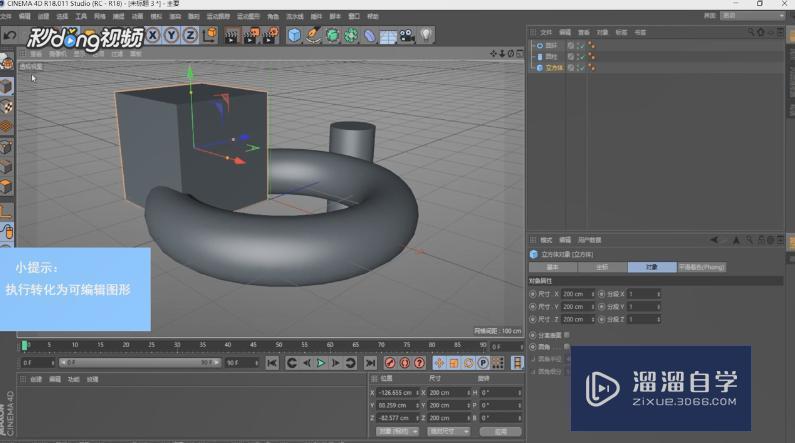Switch to the 坐标 tab in attributes
The height and width of the screenshot is (443, 795).
(x=602, y=267)
